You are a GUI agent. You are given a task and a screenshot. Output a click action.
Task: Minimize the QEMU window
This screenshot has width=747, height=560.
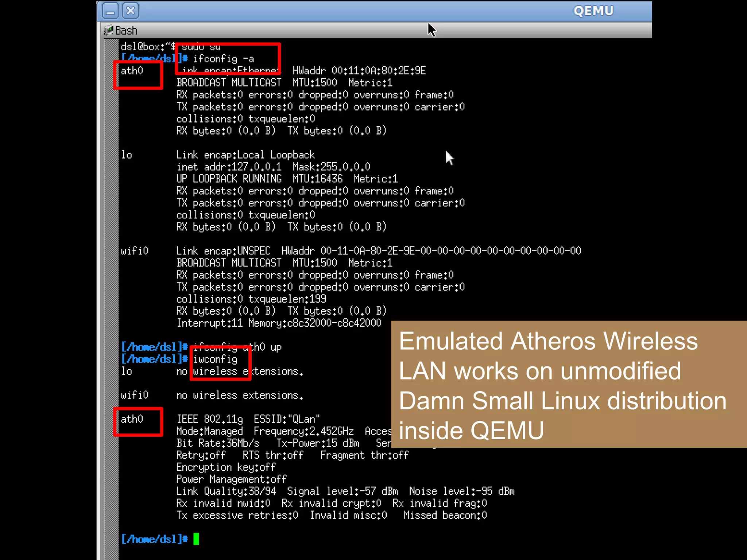pyautogui.click(x=110, y=11)
